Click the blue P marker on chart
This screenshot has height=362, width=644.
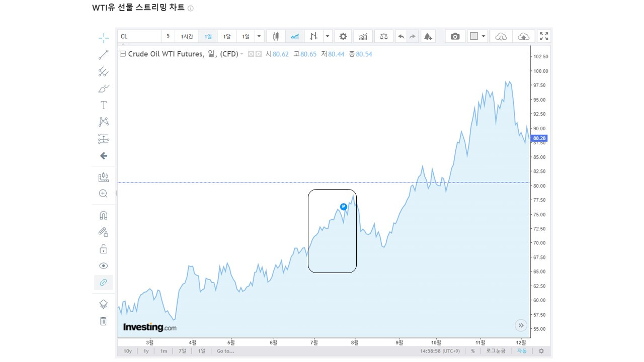click(344, 207)
